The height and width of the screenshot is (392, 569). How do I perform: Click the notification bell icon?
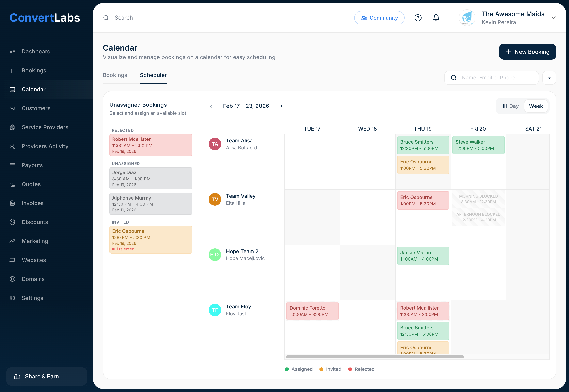[436, 18]
